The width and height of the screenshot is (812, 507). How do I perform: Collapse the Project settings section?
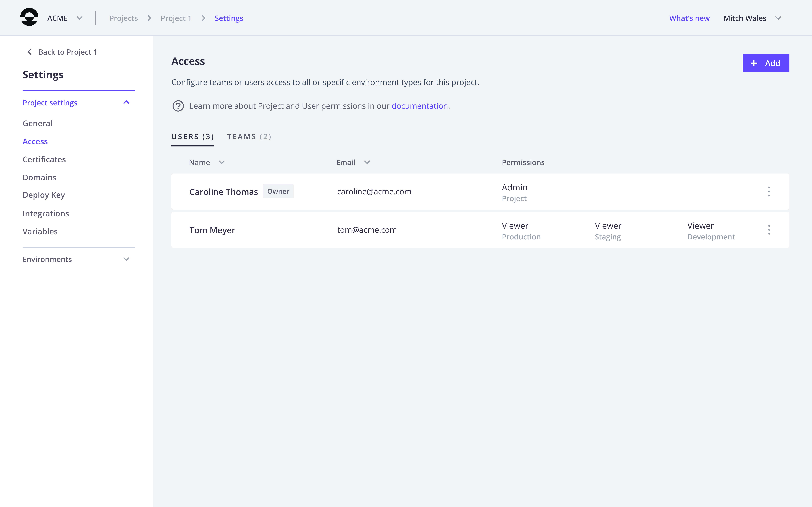tap(126, 102)
